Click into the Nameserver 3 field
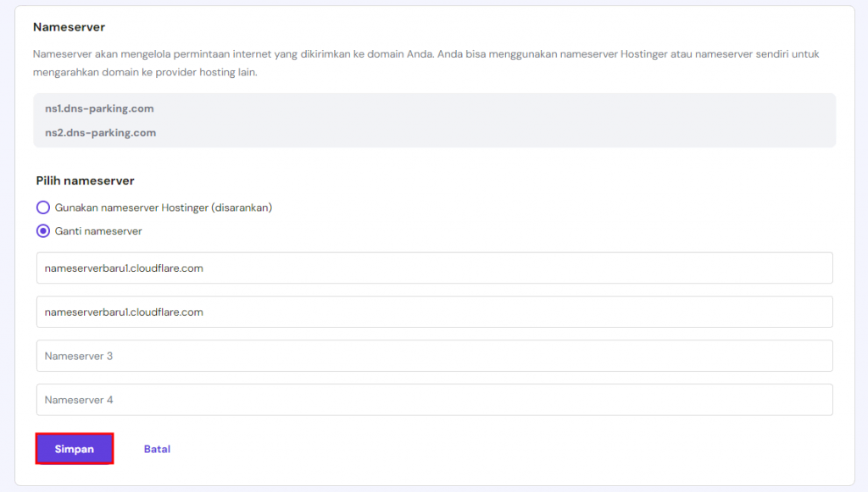Screen dimensions: 868x492 pos(434,356)
